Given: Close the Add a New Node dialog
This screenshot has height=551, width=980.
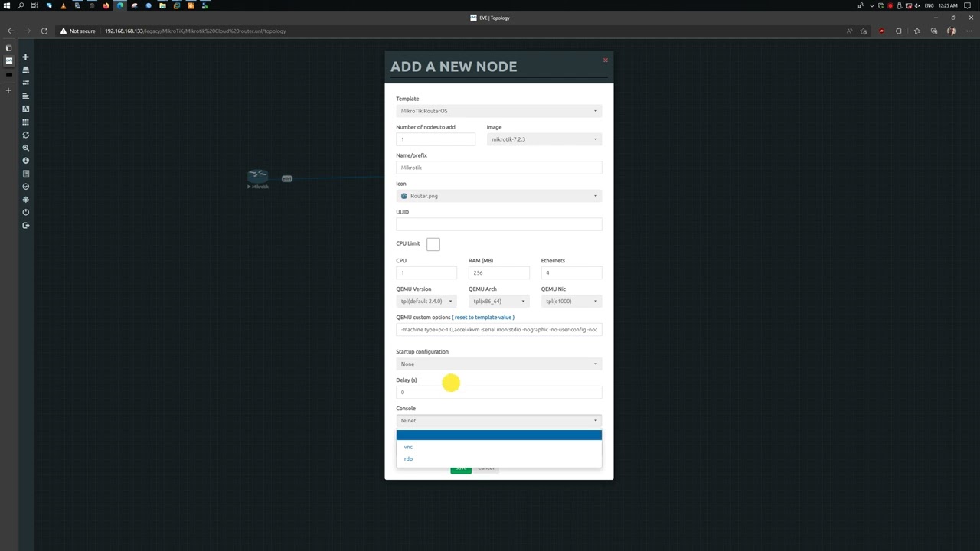Looking at the screenshot, I should point(605,60).
